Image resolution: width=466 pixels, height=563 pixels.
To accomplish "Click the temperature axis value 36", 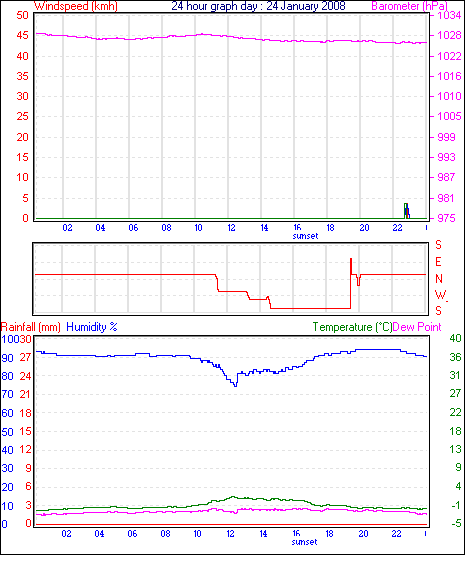I will pyautogui.click(x=456, y=357).
